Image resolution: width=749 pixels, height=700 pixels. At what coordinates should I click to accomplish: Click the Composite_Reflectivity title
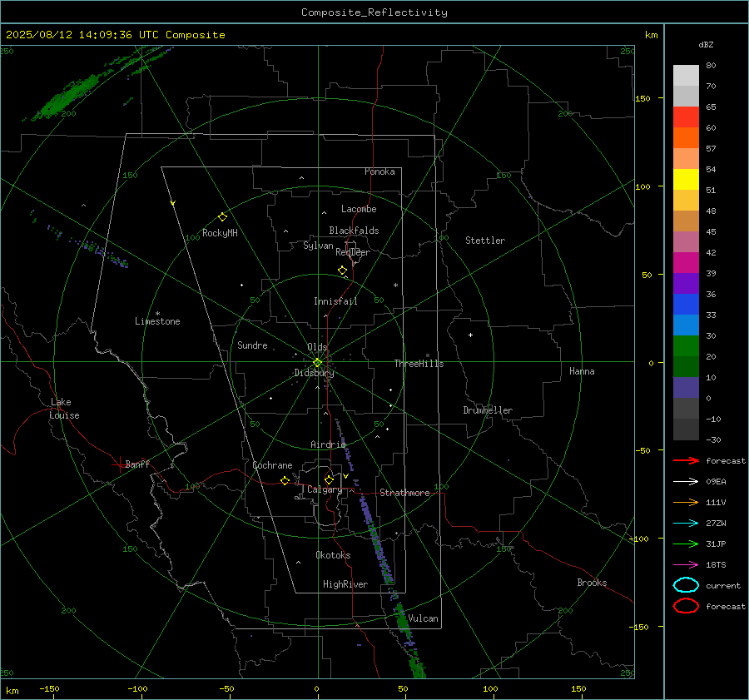374,12
